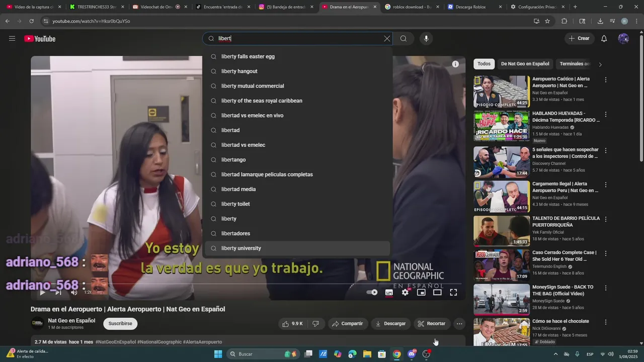Switch to 'roblox download' tab
This screenshot has height=362, width=644.
[412, 7]
